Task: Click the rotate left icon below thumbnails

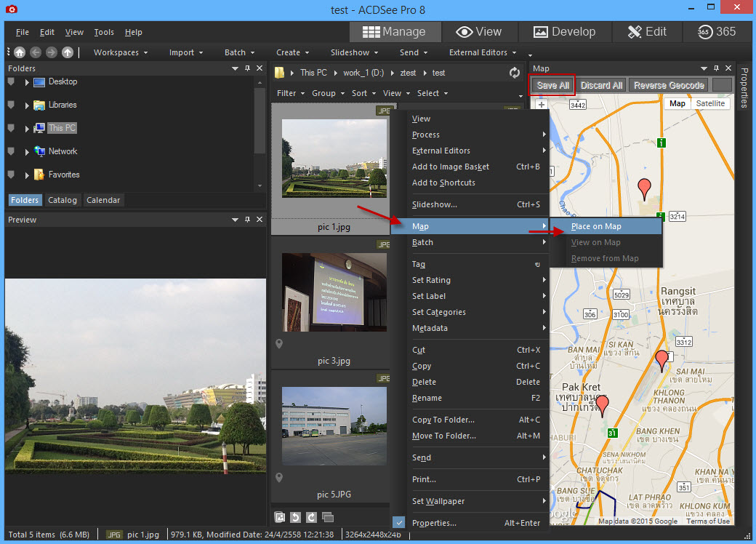Action: point(296,518)
